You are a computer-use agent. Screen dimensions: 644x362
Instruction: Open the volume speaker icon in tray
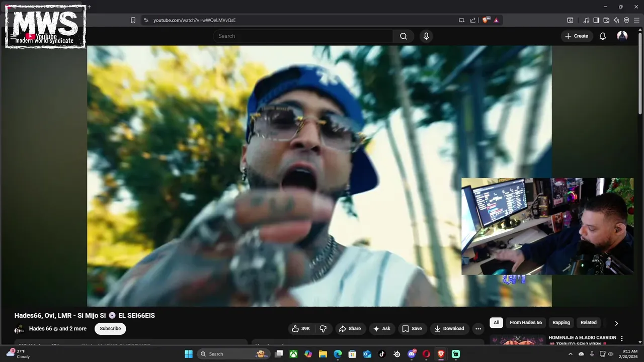click(610, 354)
